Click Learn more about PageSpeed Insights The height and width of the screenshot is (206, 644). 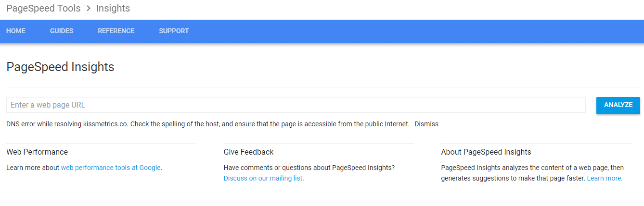click(604, 178)
